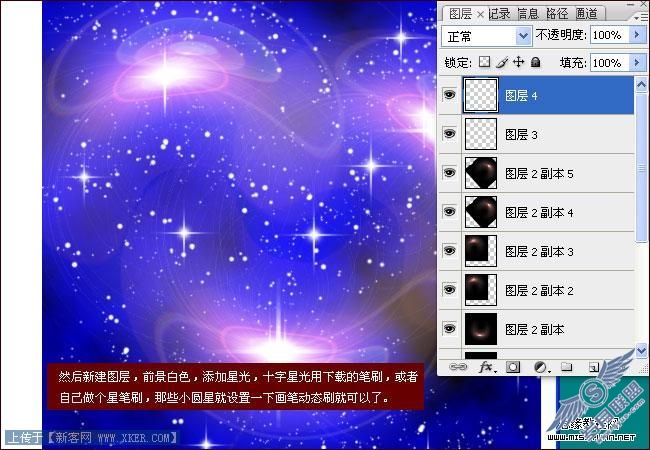Viewport: 650px width, 450px height.
Task: Toggle visibility of 图层 2 副本 5
Action: tap(449, 172)
